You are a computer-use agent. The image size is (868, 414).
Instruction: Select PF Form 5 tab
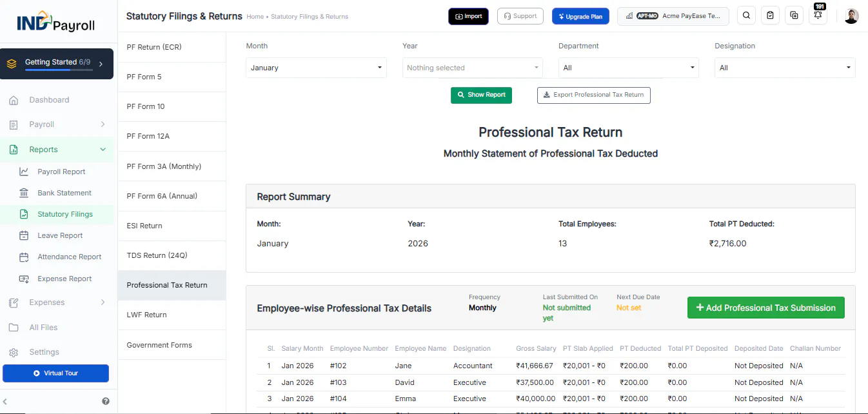[x=172, y=77]
